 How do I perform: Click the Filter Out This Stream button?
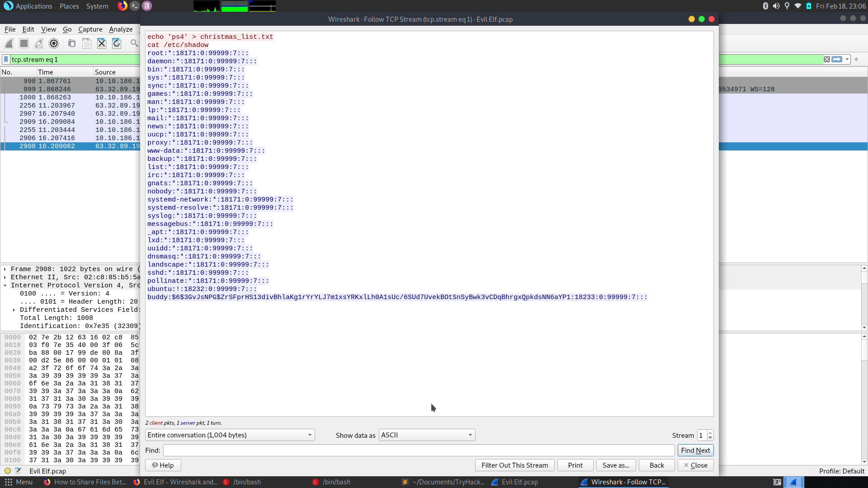coord(514,465)
